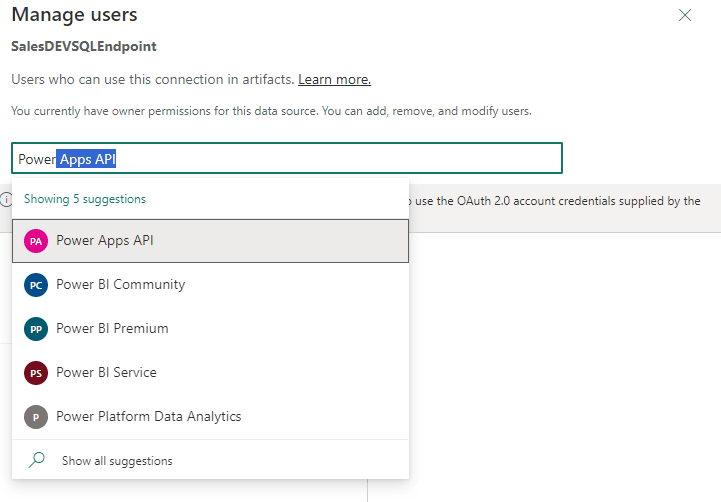Select Power Apps API suggestion
721x502 pixels.
(x=210, y=241)
